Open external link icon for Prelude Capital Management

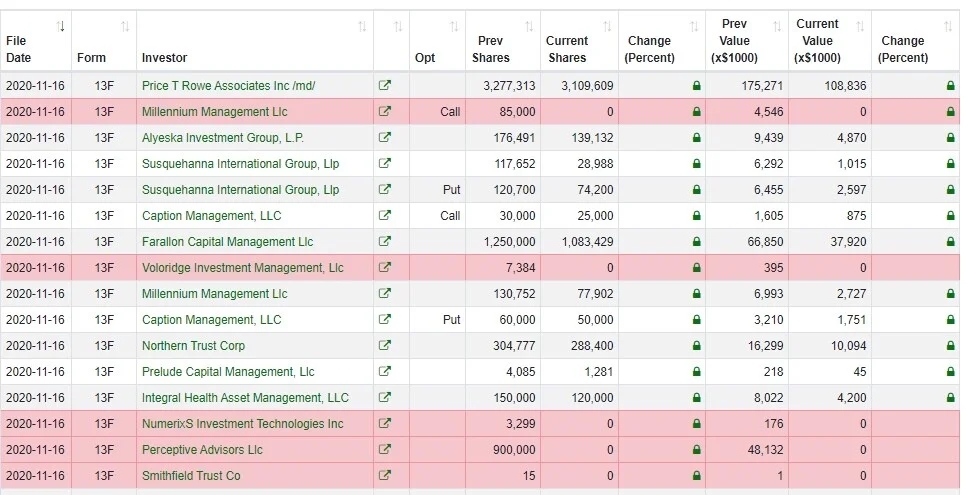pyautogui.click(x=384, y=371)
